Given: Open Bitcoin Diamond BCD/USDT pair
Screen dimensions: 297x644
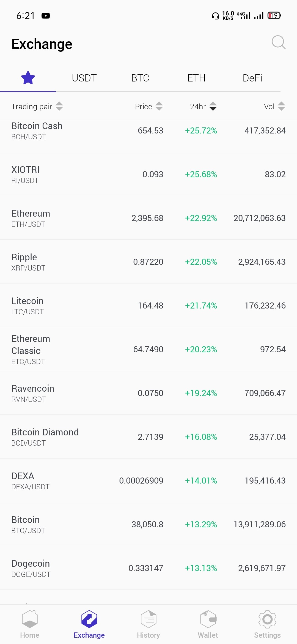Looking at the screenshot, I should [148, 437].
